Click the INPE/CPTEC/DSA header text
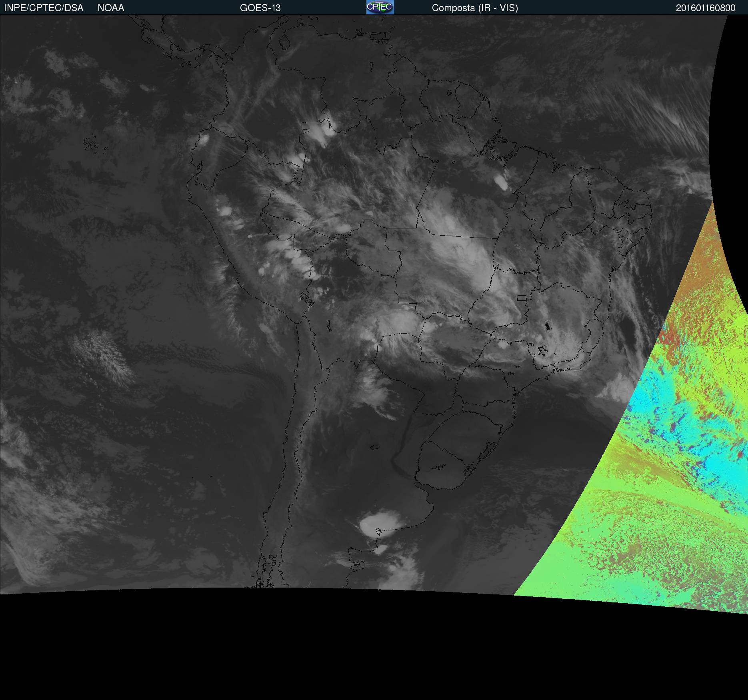 44,8
